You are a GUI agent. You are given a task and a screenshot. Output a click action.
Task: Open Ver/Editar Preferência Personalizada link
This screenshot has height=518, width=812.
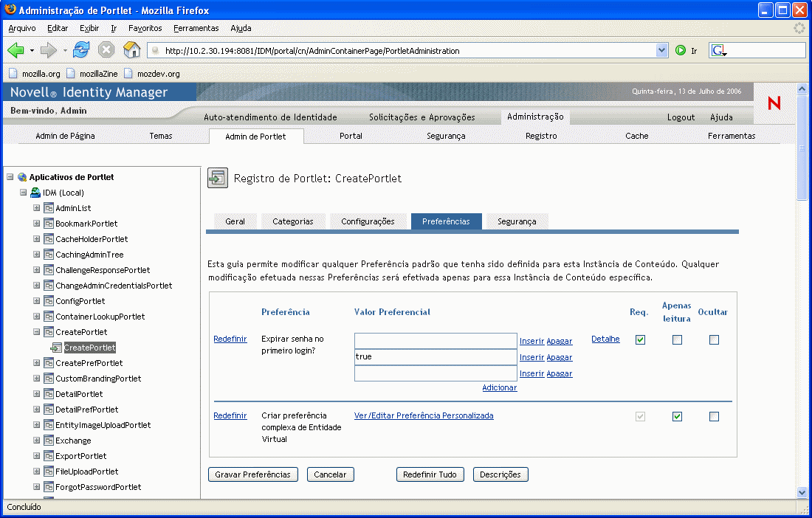click(x=424, y=415)
